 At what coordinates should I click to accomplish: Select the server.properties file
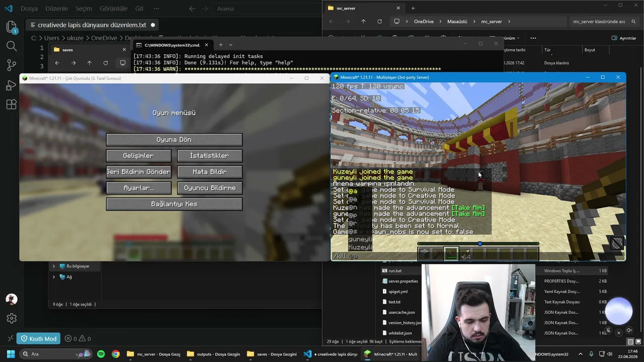click(x=403, y=281)
